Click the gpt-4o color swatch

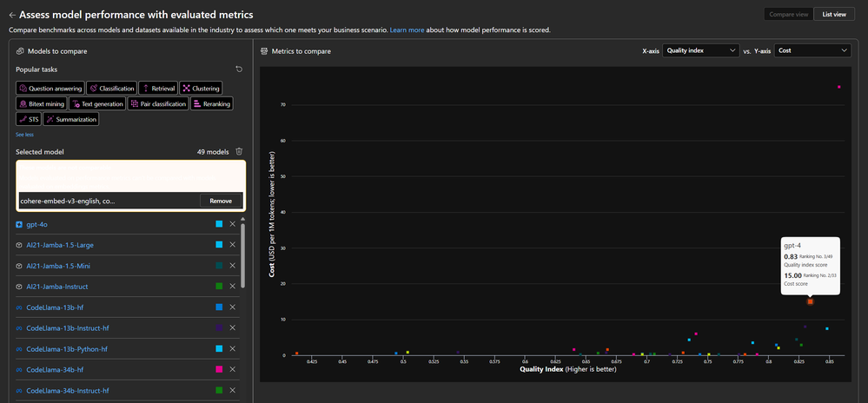click(x=219, y=224)
